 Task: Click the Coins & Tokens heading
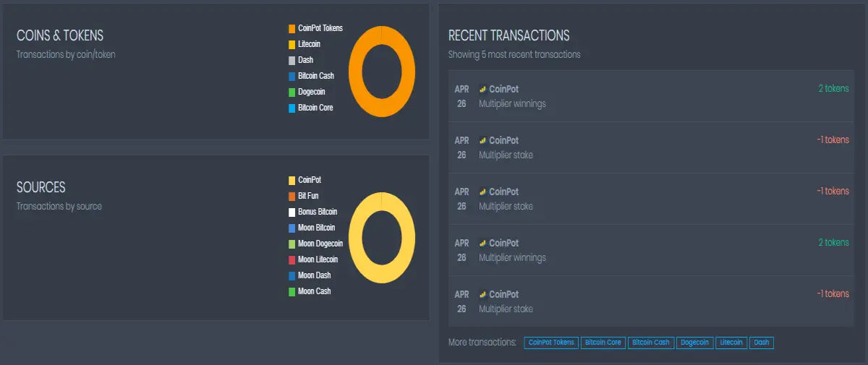(x=60, y=35)
